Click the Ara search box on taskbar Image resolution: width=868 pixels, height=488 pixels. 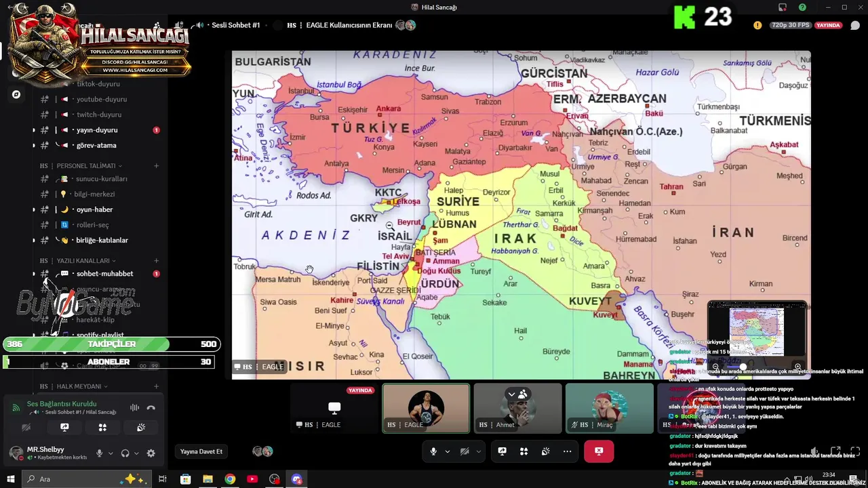pos(86,479)
